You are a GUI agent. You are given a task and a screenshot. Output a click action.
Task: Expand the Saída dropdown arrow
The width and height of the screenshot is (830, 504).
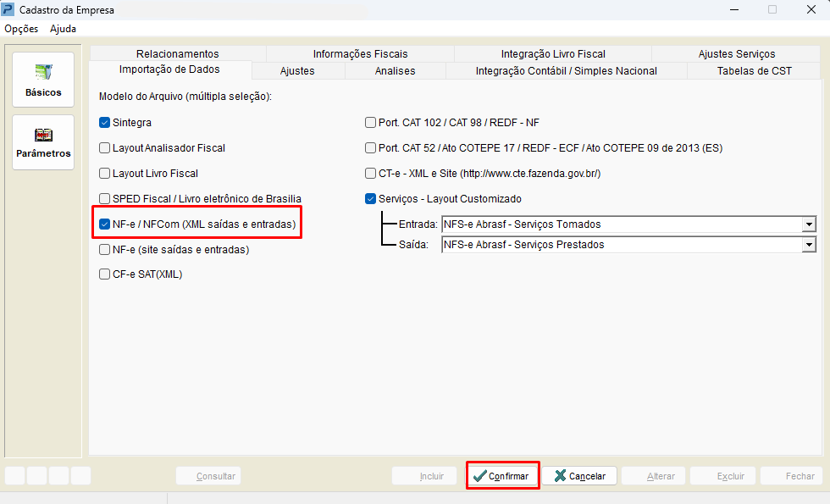pos(809,245)
